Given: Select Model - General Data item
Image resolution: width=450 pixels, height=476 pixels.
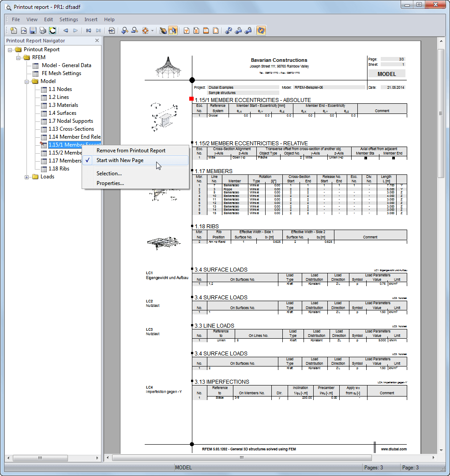Looking at the screenshot, I should point(67,65).
